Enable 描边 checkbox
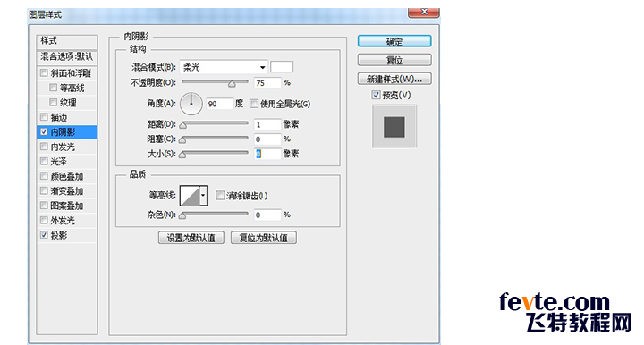This screenshot has height=345, width=644. 44,117
